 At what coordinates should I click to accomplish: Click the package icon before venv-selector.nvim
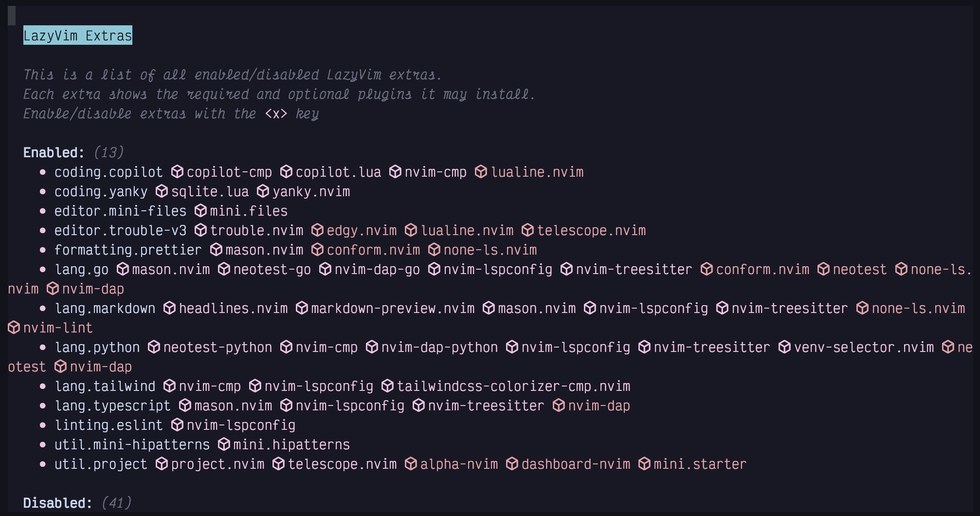(x=785, y=347)
